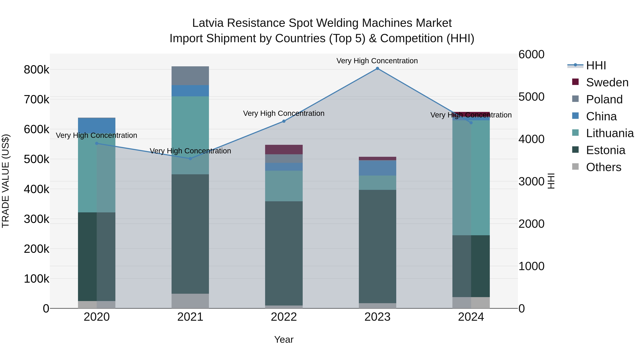The height and width of the screenshot is (362, 644).
Task: Click the 800k left axis tick
Action: (x=36, y=70)
